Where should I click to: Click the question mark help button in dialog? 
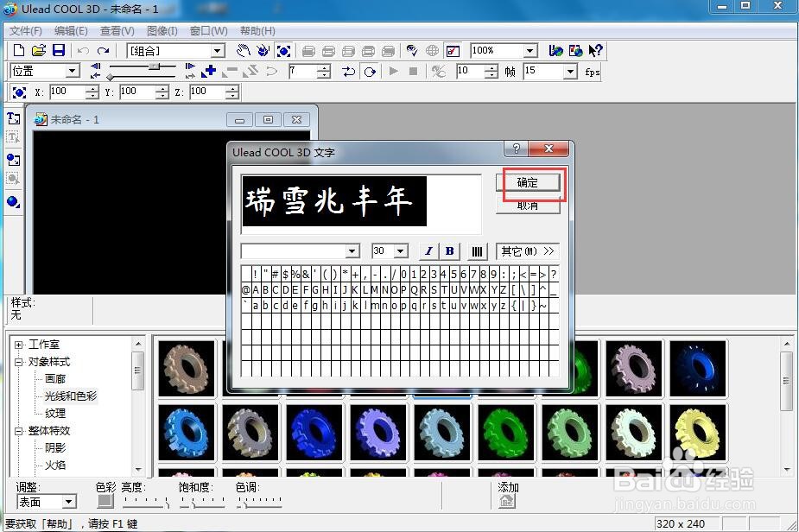pyautogui.click(x=516, y=149)
